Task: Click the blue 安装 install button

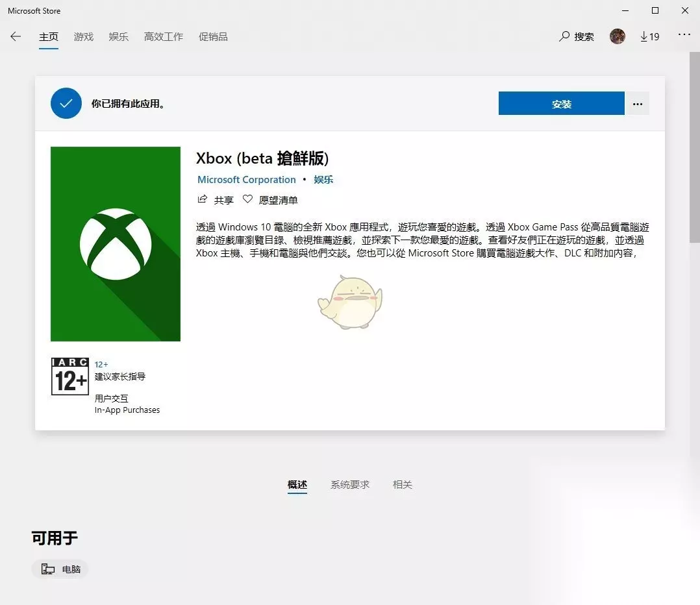Action: 561,103
